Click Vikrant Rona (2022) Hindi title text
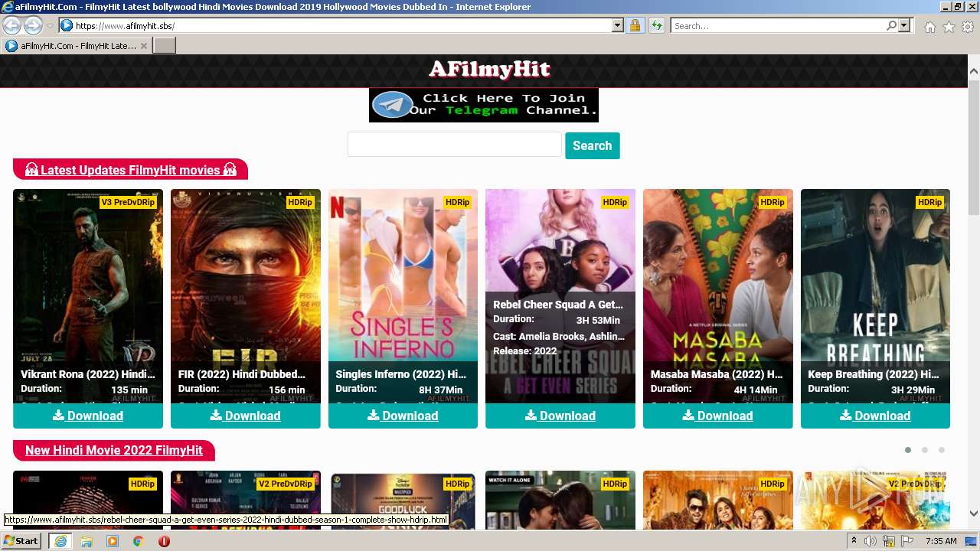 (88, 374)
